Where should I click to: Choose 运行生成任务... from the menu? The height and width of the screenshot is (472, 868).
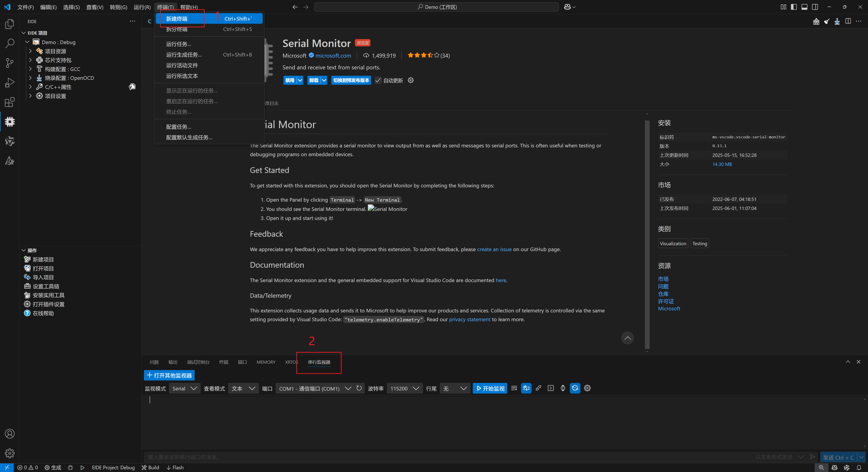click(x=209, y=54)
